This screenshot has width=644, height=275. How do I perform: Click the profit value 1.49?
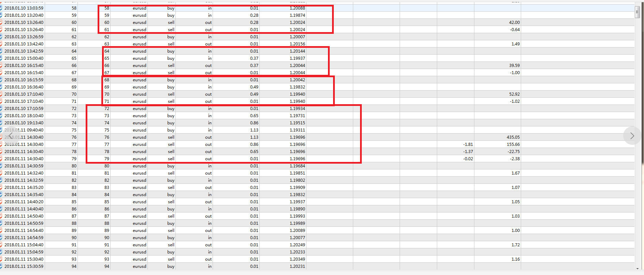click(x=516, y=44)
